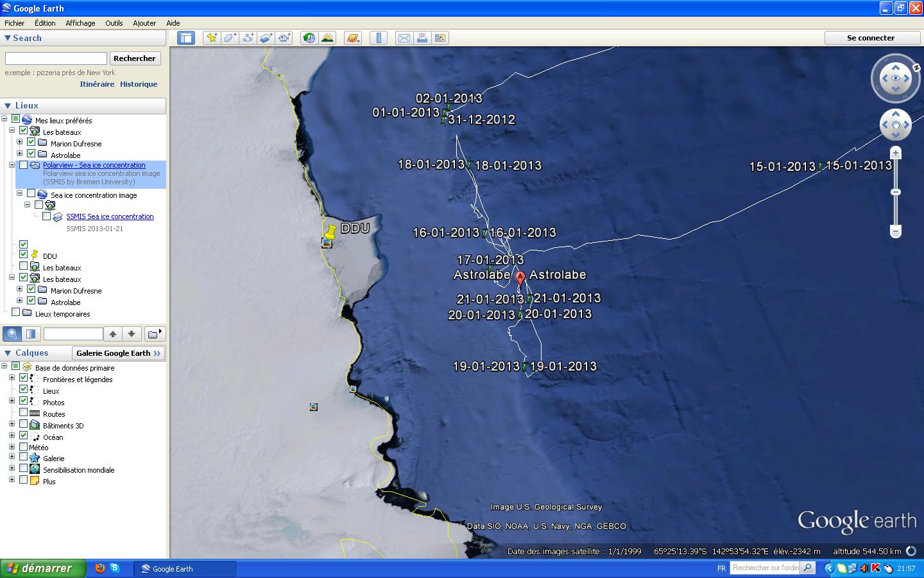Click the zoom slider handle
Screen dimensions: 924x578
896,192
